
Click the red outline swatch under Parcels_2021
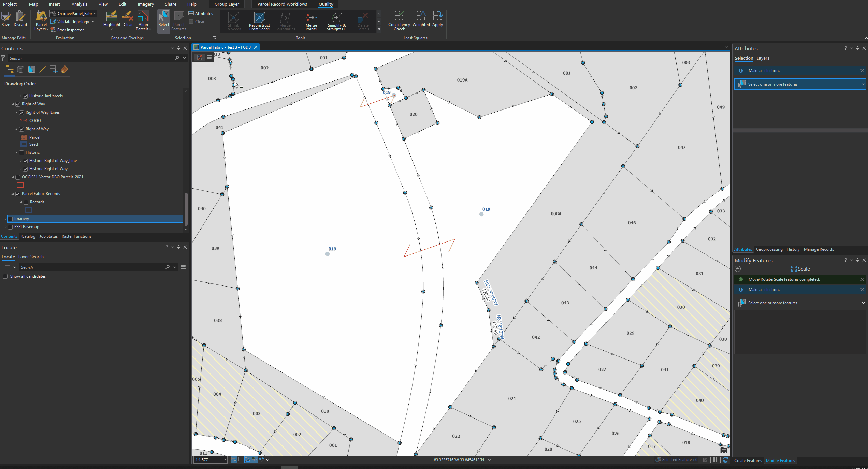point(20,185)
